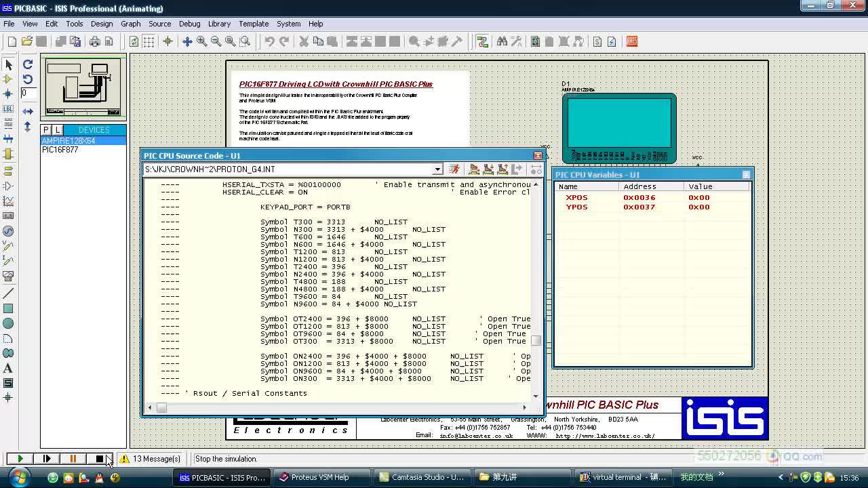Viewport: 868px width, 488px height.
Task: Select the graph mode tool
Action: [x=9, y=201]
